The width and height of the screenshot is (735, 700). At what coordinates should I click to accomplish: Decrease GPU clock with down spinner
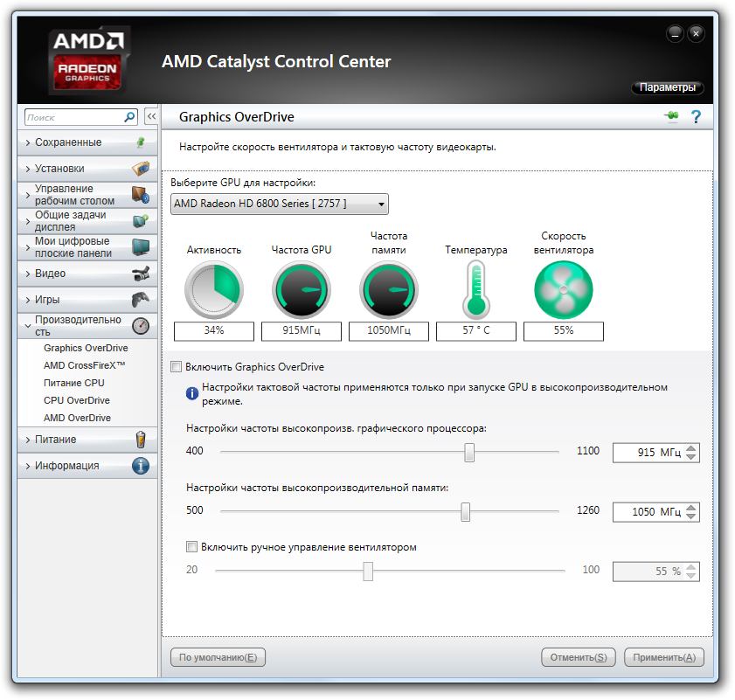pos(691,457)
